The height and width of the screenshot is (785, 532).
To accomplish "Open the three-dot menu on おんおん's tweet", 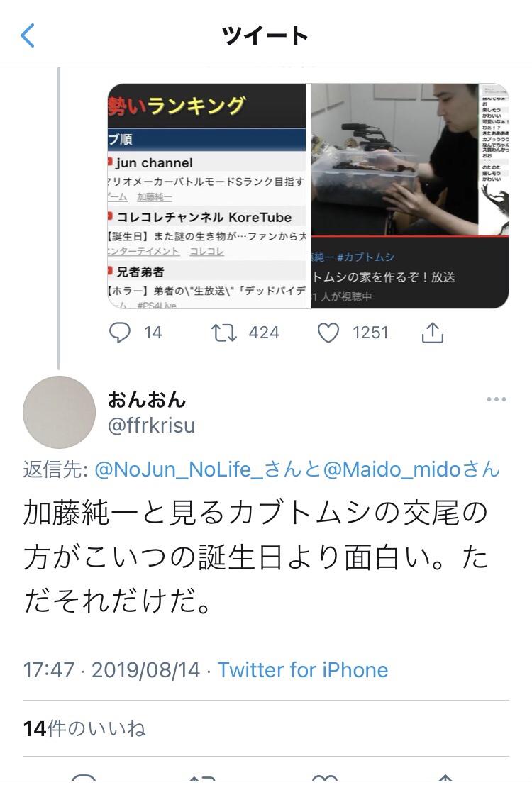I will [x=496, y=399].
